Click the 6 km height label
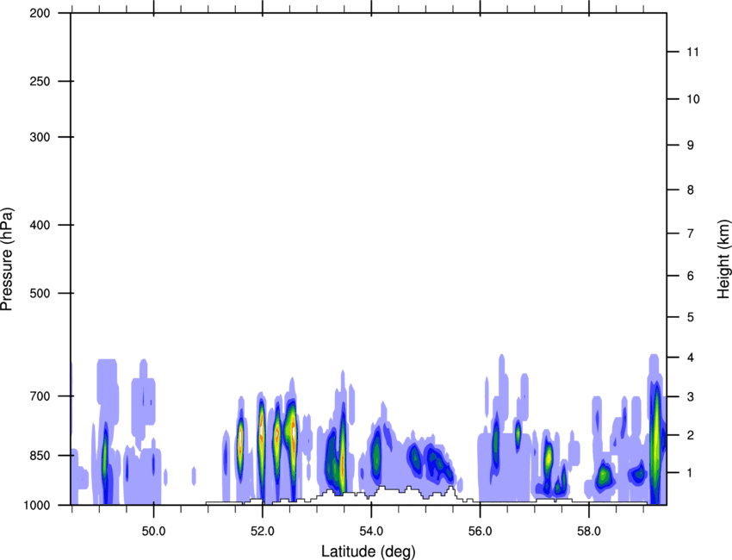The image size is (732, 560). click(691, 276)
